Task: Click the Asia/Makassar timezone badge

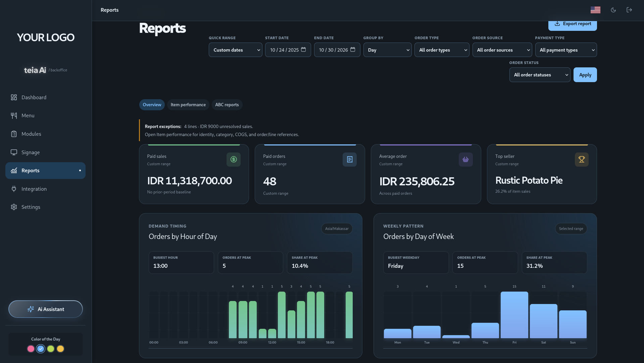Action: (337, 229)
